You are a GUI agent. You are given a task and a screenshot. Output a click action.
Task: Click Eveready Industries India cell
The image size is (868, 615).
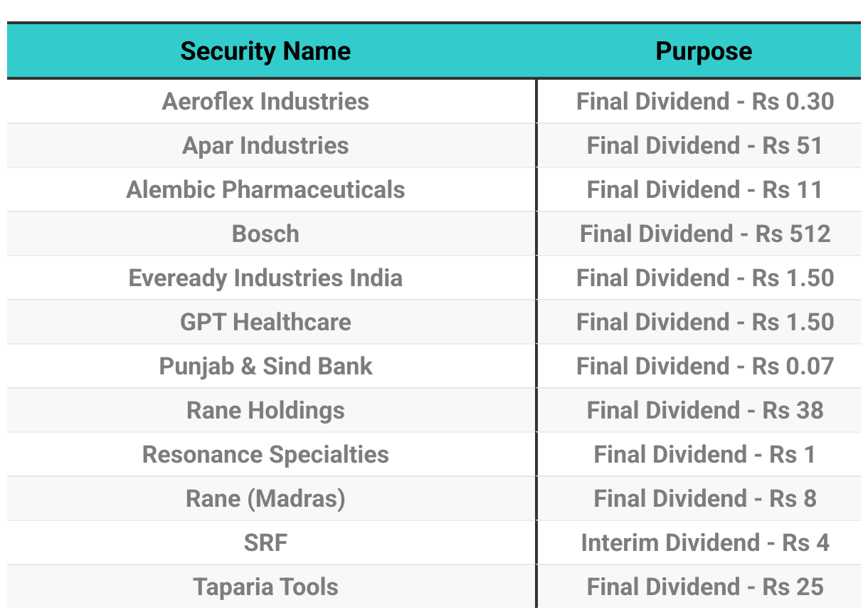265,278
